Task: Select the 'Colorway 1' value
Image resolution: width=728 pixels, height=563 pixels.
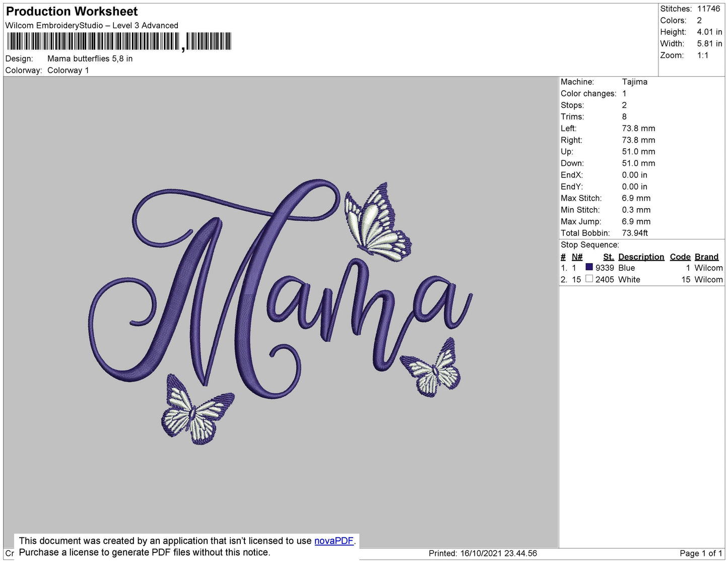Action: [x=68, y=70]
